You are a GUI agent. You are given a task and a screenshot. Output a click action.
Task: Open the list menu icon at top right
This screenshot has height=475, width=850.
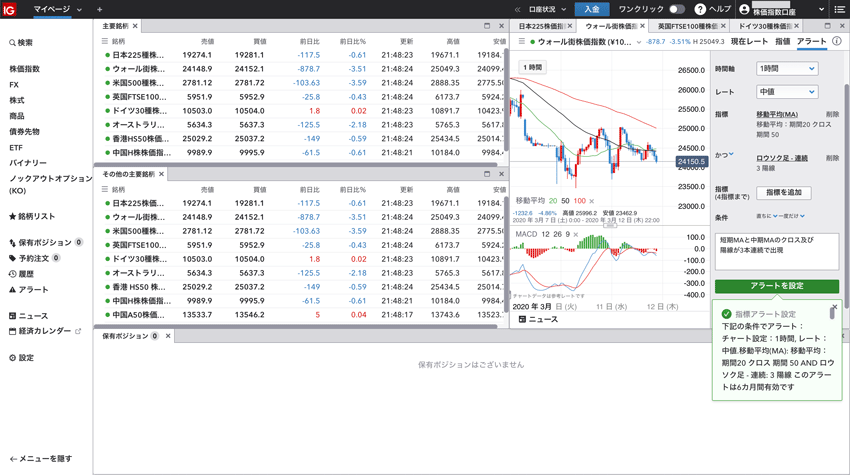point(839,9)
